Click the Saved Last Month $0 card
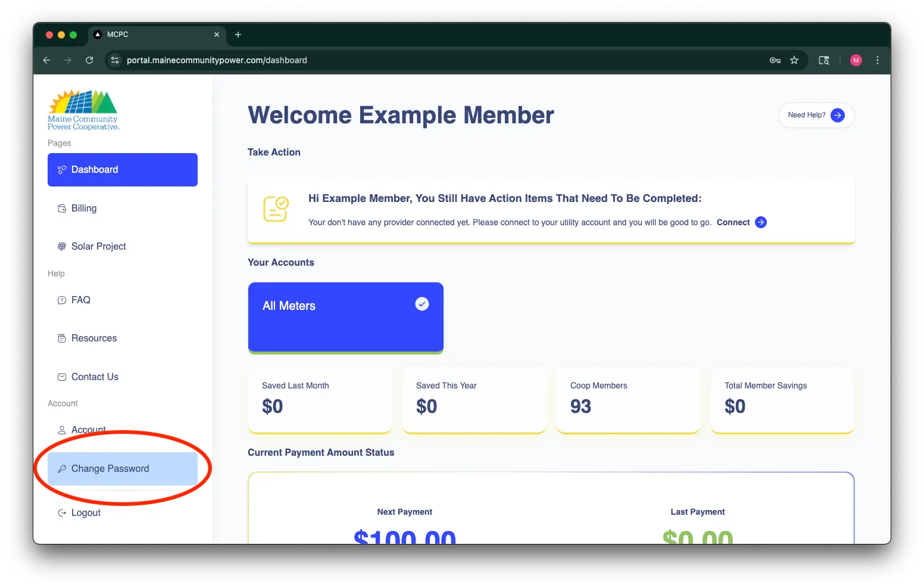This screenshot has height=588, width=924. (320, 400)
